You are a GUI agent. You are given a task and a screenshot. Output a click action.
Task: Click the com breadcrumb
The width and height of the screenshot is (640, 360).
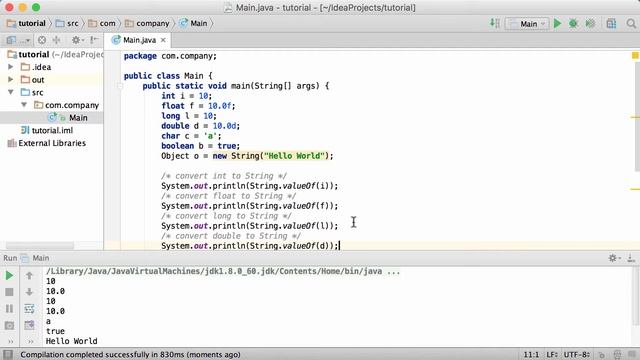[102, 24]
